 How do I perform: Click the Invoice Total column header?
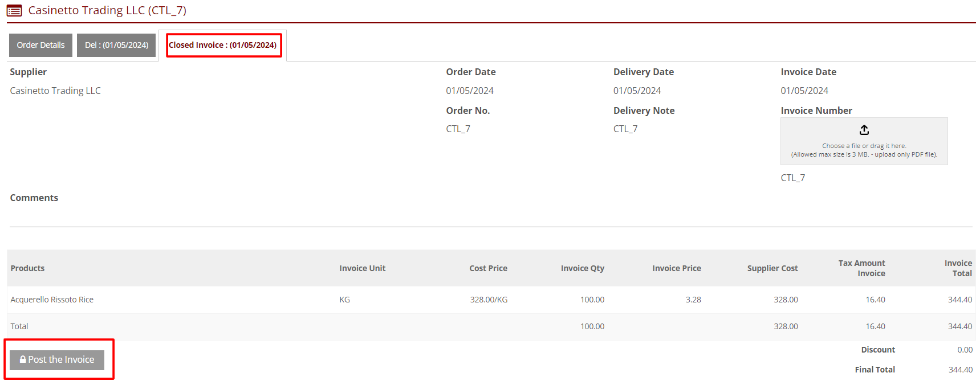(958, 268)
